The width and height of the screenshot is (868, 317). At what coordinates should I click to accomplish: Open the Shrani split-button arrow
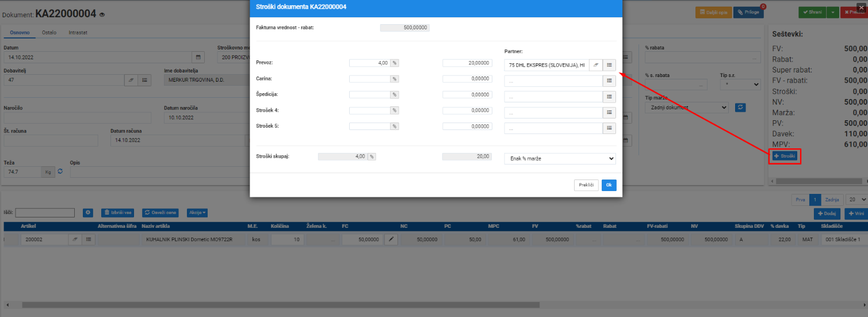coord(834,12)
